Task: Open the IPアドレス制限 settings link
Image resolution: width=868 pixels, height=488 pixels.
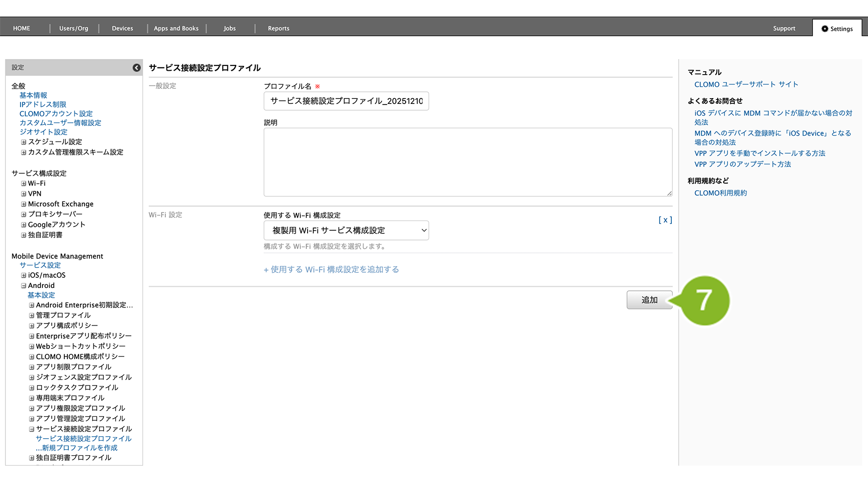Action: click(43, 104)
